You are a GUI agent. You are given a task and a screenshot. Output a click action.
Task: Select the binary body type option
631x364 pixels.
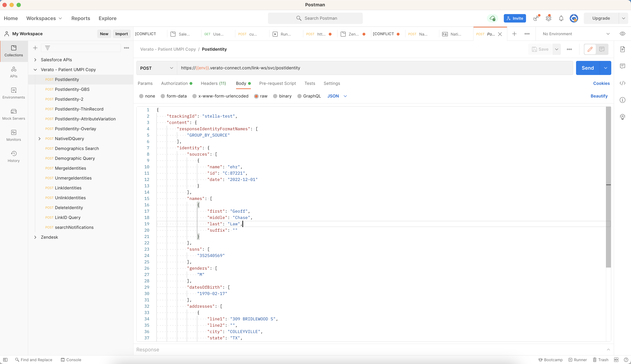point(275,96)
